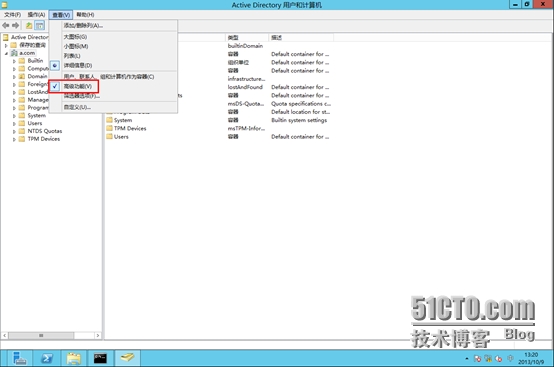Click the volume speaker tray icon
The width and height of the screenshot is (554, 367).
pyautogui.click(x=499, y=359)
